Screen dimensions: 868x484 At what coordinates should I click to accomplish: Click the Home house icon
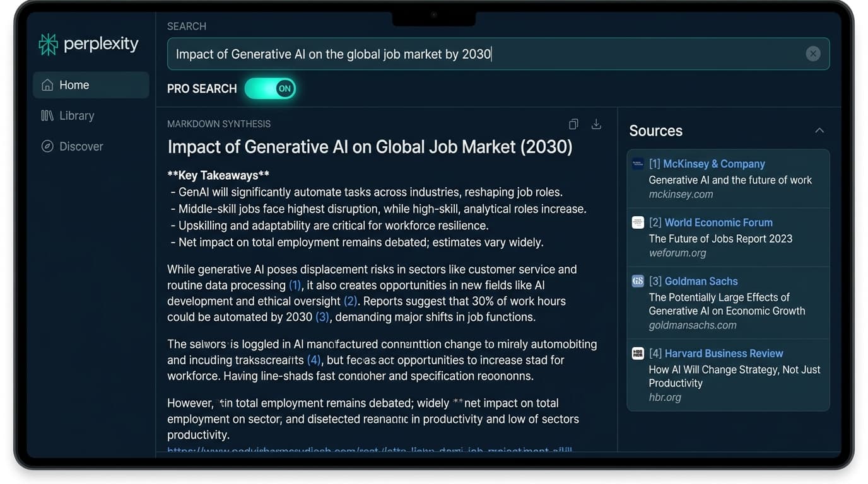click(47, 85)
